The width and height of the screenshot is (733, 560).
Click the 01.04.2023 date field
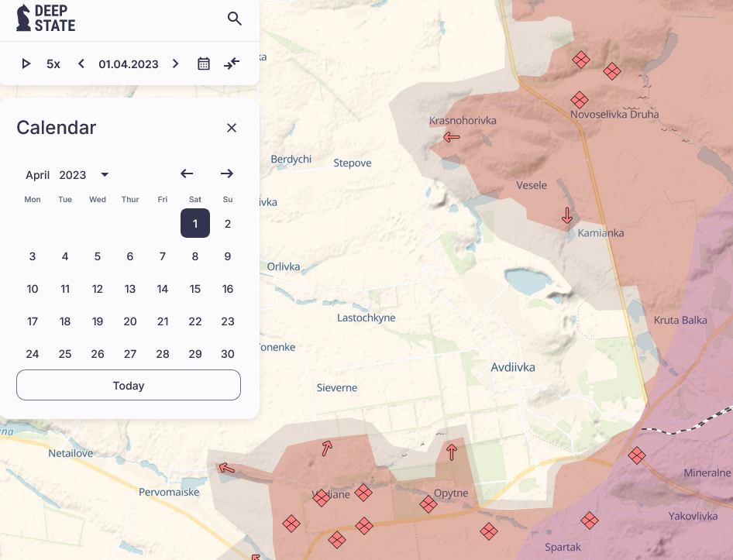coord(129,64)
